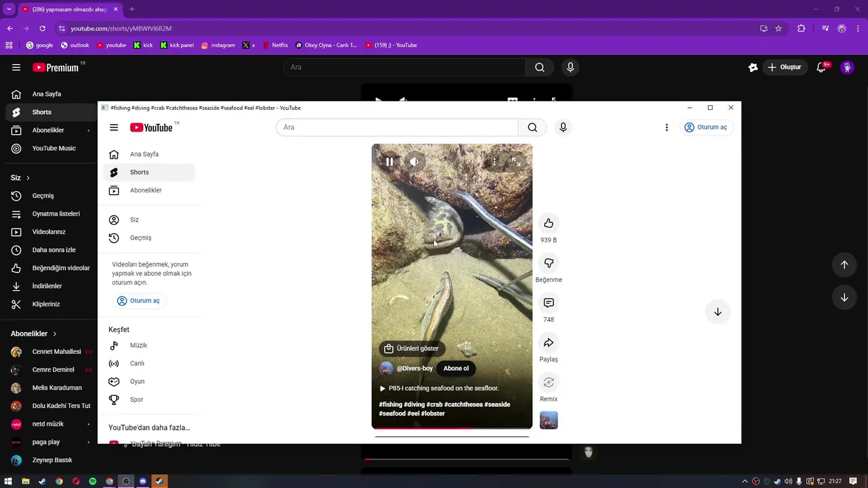The image size is (868, 488).
Task: Expand the Abonelikler section chevron in the background sidebar
Action: [x=55, y=333]
